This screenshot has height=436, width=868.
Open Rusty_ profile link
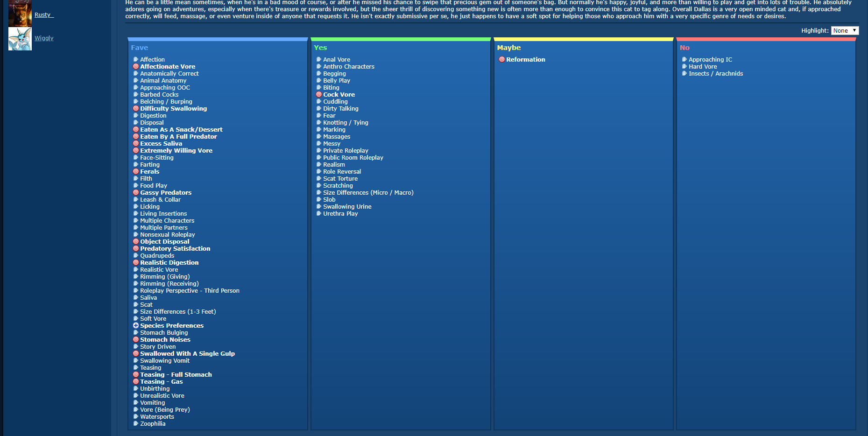click(44, 14)
